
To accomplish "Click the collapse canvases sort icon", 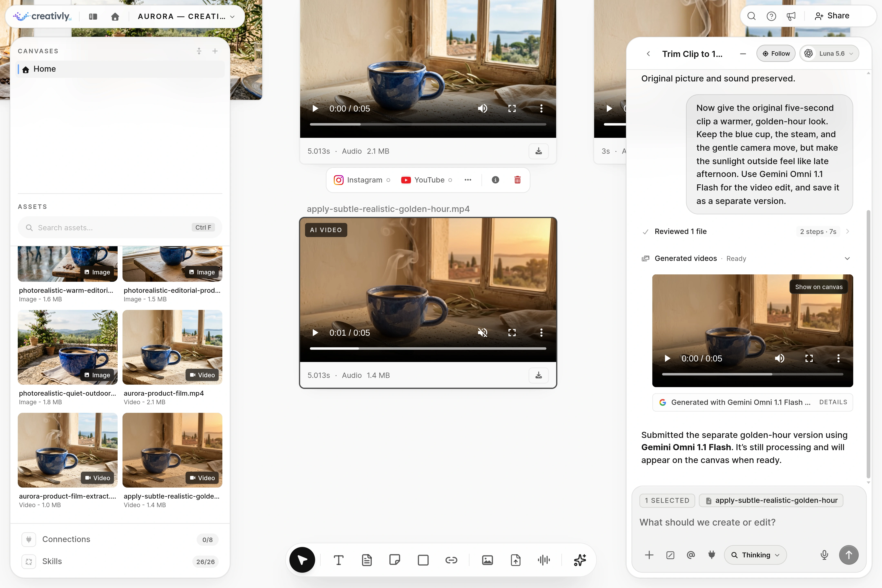I will coord(199,51).
